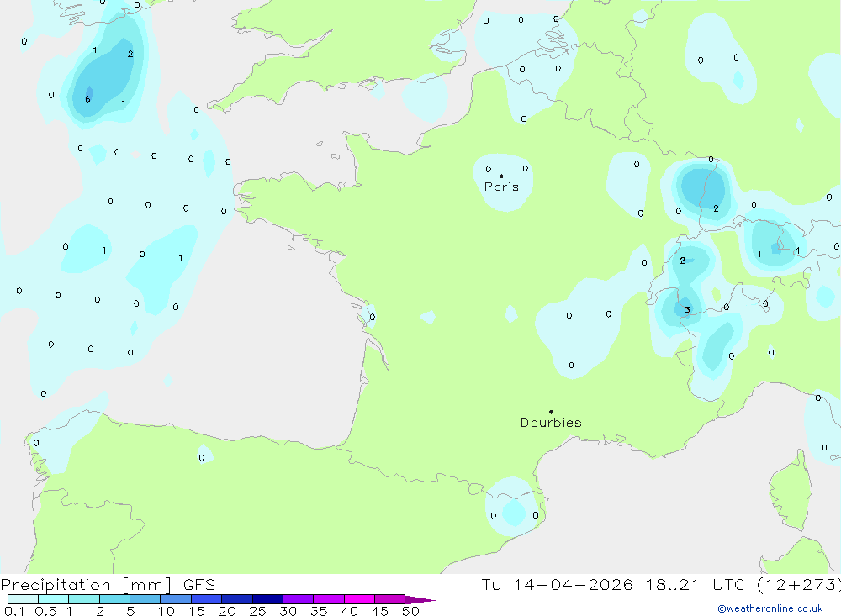The image size is (841, 616).
Task: Click the '10' legend scale label
Action: [167, 611]
